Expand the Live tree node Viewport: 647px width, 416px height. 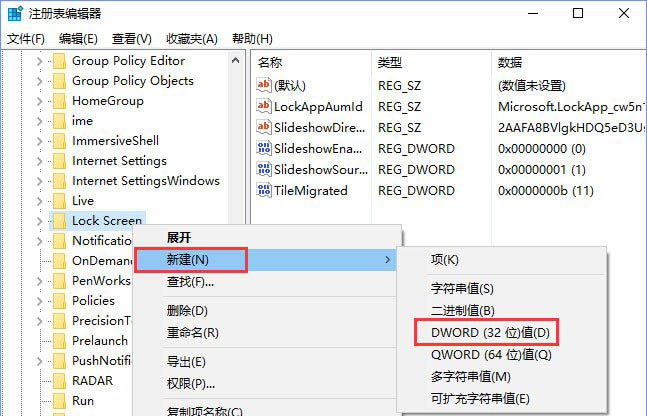click(x=39, y=201)
